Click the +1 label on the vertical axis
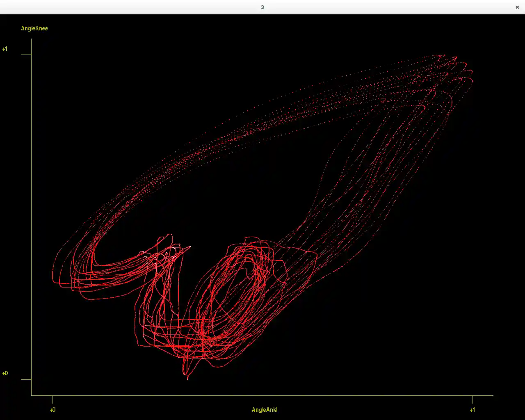525x420 pixels. pyautogui.click(x=5, y=49)
